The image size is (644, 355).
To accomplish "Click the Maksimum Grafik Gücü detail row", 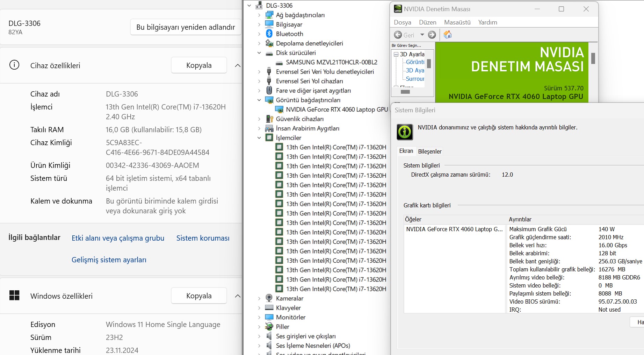I will point(576,229).
